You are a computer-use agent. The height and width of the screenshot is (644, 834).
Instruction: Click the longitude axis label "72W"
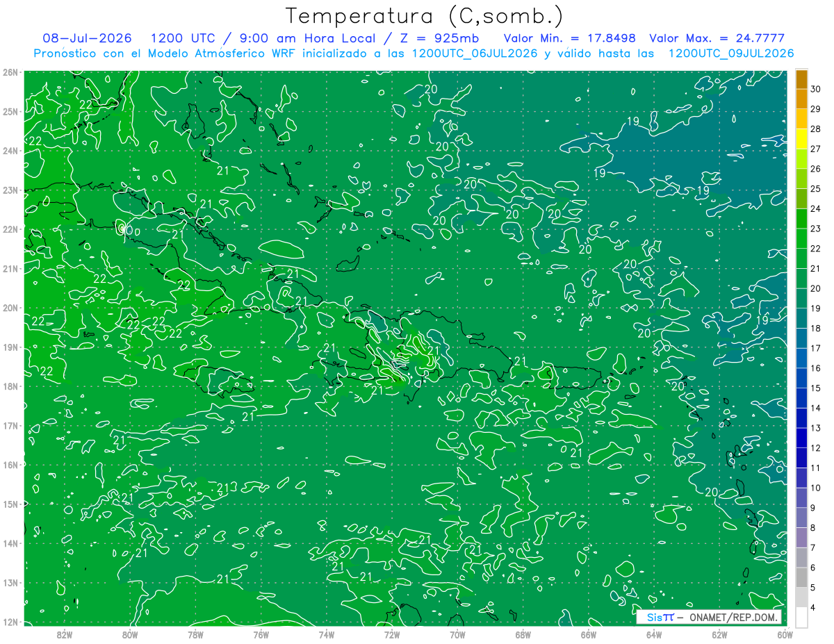click(x=391, y=634)
